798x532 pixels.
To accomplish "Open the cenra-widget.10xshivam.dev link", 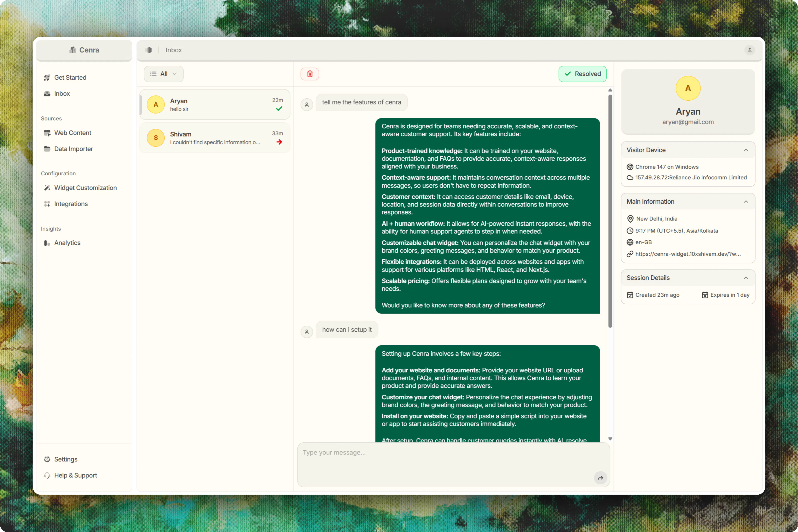I will pos(688,254).
